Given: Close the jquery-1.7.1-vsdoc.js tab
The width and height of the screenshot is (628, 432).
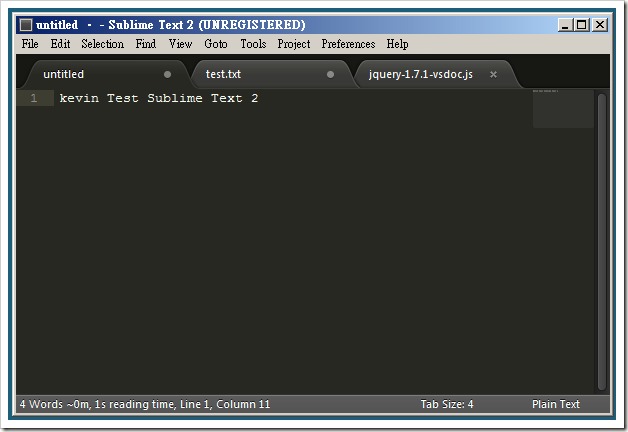Looking at the screenshot, I should pos(493,74).
